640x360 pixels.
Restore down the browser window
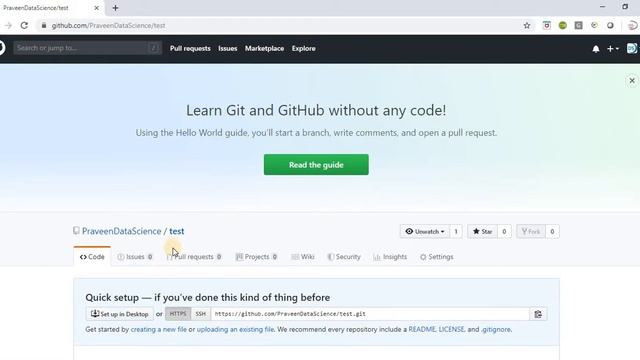click(625, 7)
